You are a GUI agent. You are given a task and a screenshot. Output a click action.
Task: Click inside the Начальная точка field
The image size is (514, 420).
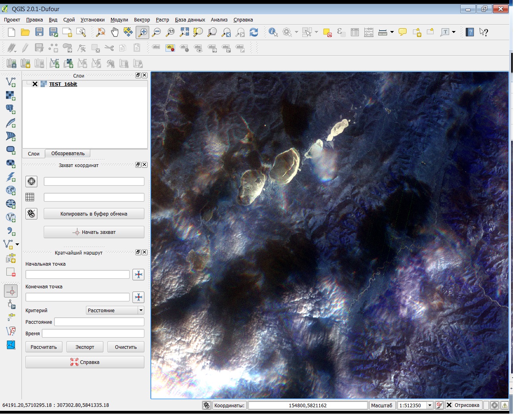(x=77, y=274)
